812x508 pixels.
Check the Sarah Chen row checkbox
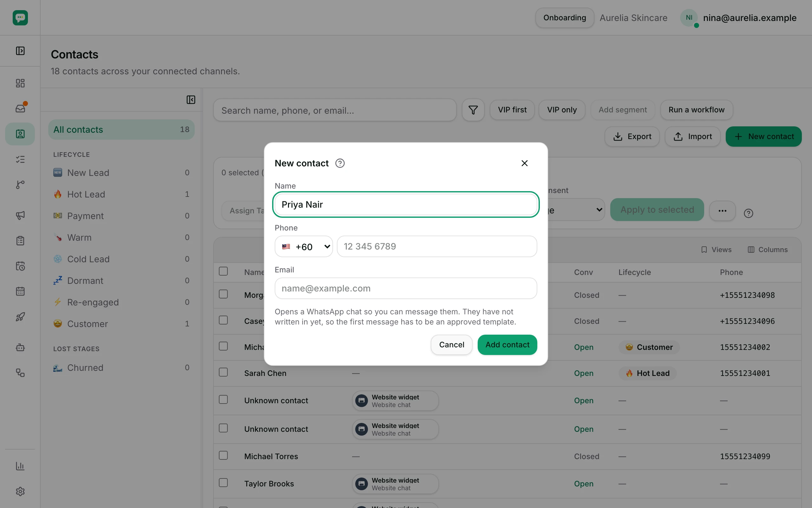click(224, 372)
